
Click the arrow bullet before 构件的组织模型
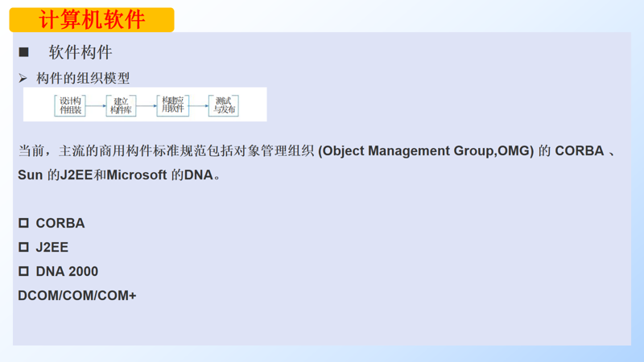coord(23,78)
